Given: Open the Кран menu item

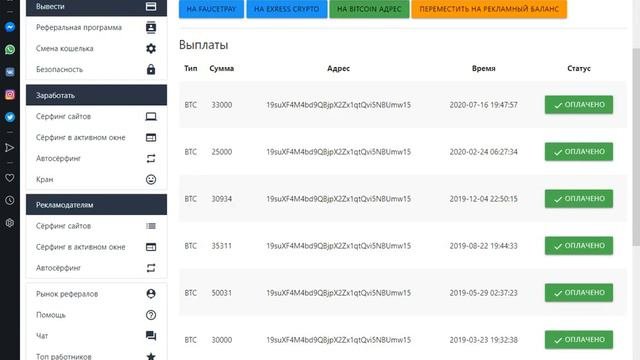Looking at the screenshot, I should tap(96, 180).
